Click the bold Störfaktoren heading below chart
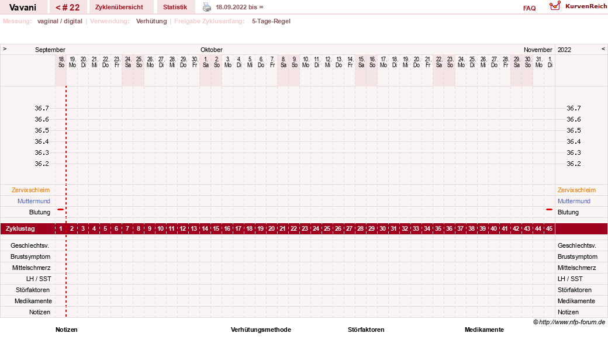 pos(366,330)
